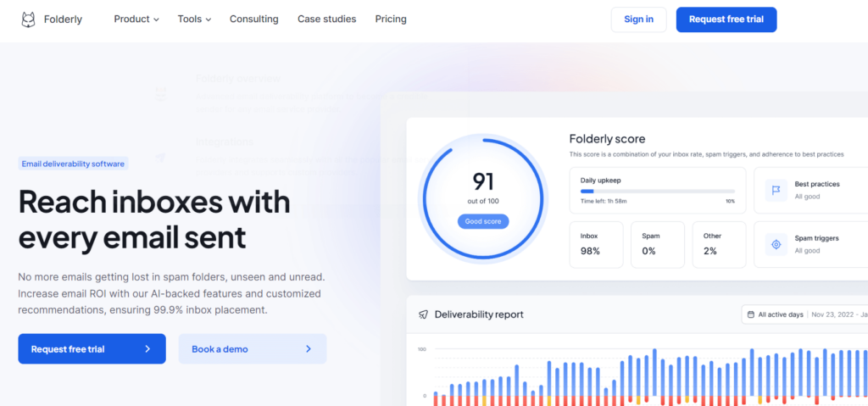Click the Best practices All good card

point(811,190)
